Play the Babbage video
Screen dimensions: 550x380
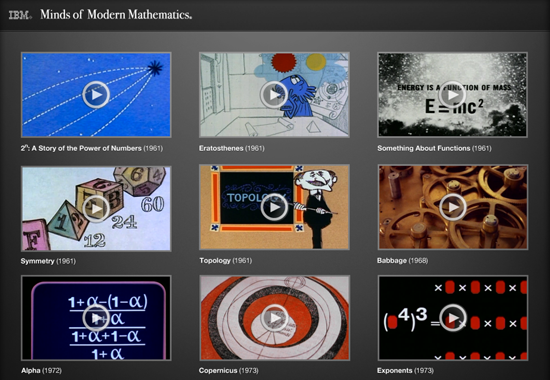452,207
